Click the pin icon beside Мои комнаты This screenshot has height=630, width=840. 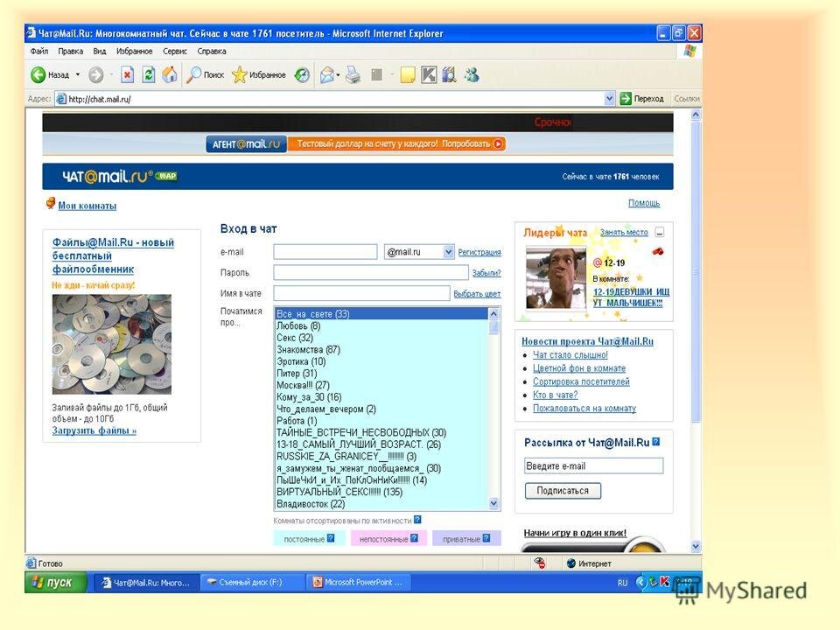click(51, 203)
